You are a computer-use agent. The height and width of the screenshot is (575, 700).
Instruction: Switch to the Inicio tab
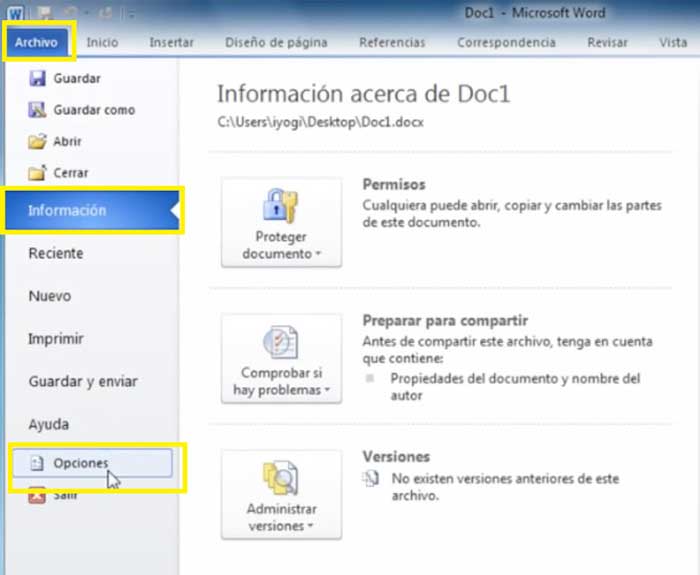point(102,42)
